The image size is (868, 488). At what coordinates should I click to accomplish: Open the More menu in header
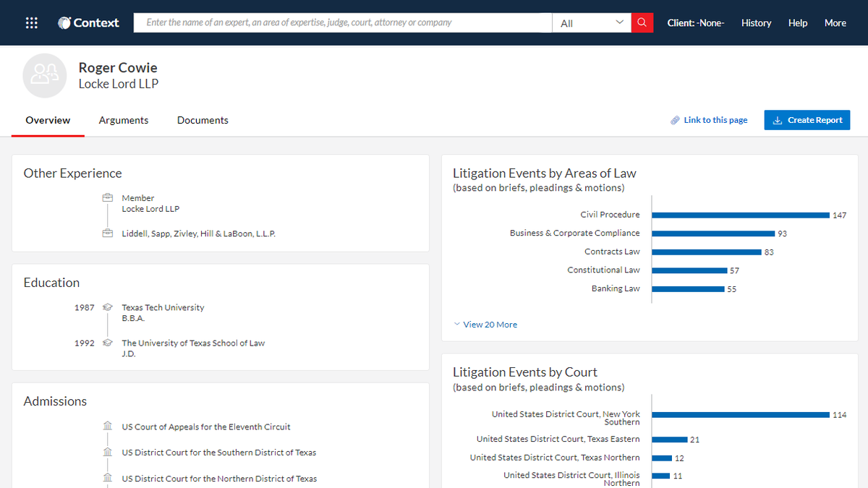coord(835,22)
